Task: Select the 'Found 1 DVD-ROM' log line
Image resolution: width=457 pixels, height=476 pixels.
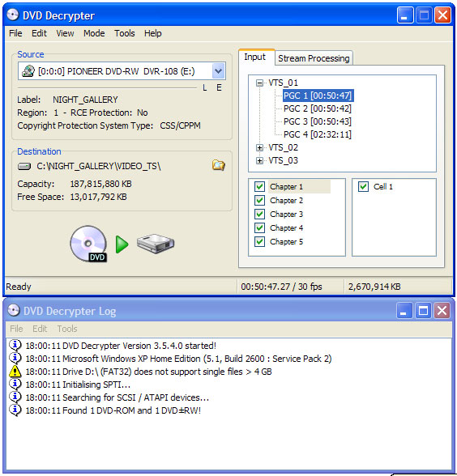Action: coord(113,410)
